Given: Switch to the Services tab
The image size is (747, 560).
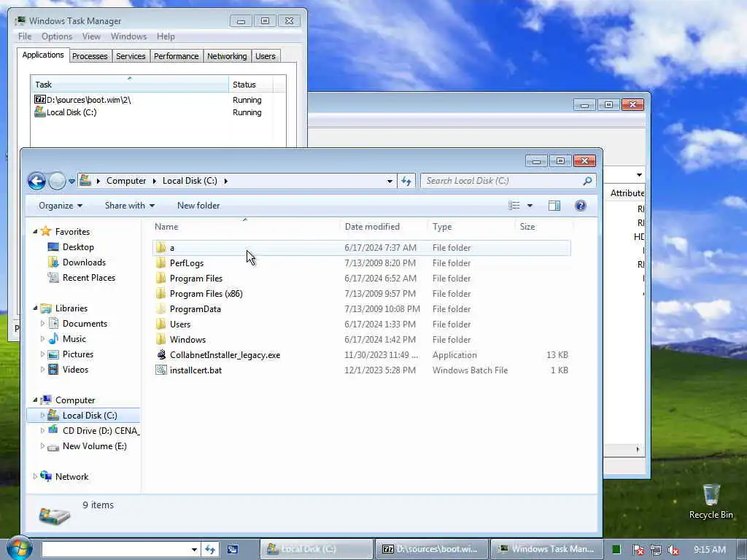Looking at the screenshot, I should point(131,56).
